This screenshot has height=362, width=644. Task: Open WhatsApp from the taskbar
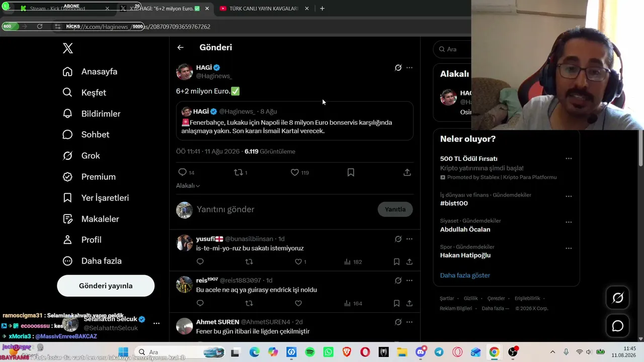coord(329,352)
